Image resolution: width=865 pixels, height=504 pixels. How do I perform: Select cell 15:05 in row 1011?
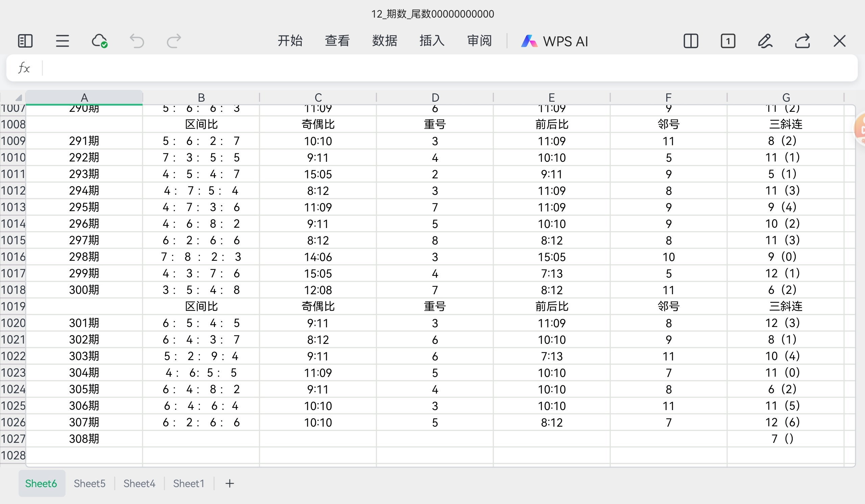coord(318,174)
